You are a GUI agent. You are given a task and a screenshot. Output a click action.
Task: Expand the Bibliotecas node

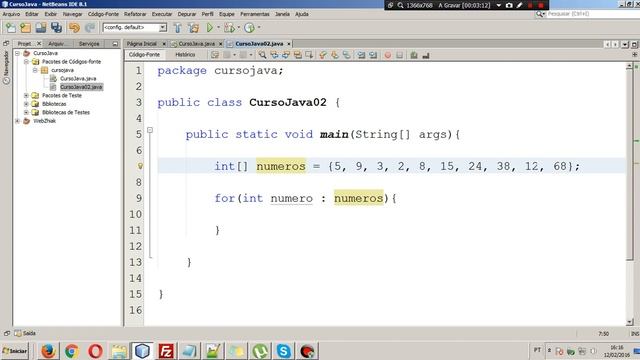[26, 104]
